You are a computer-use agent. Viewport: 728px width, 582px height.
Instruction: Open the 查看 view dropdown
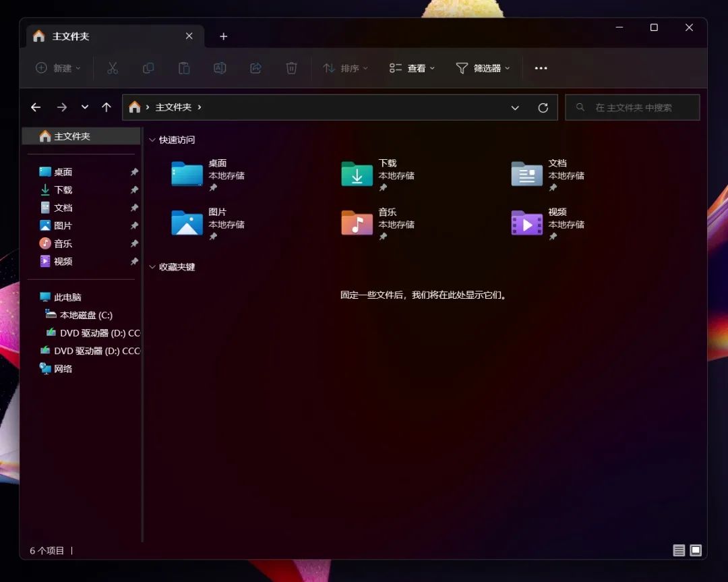point(412,68)
